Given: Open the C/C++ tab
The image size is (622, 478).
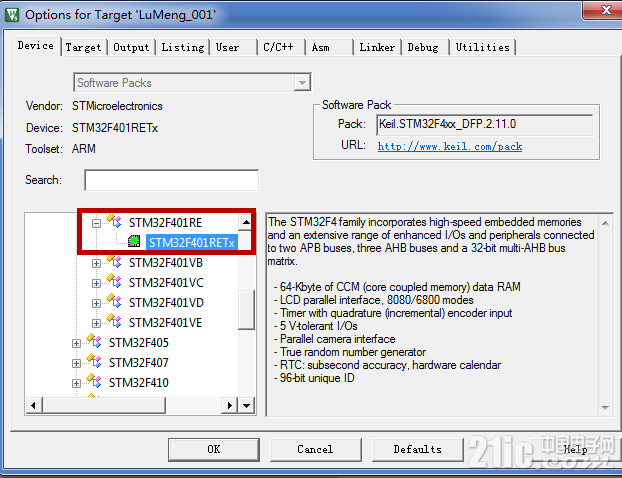Looking at the screenshot, I should 282,48.
